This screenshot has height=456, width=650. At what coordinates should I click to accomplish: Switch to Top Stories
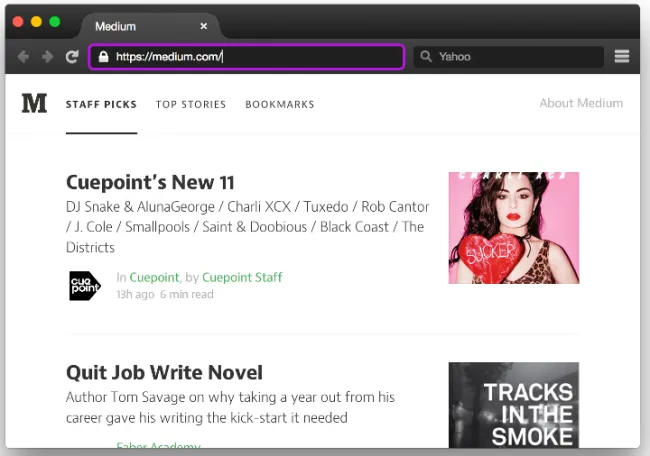pyautogui.click(x=191, y=104)
